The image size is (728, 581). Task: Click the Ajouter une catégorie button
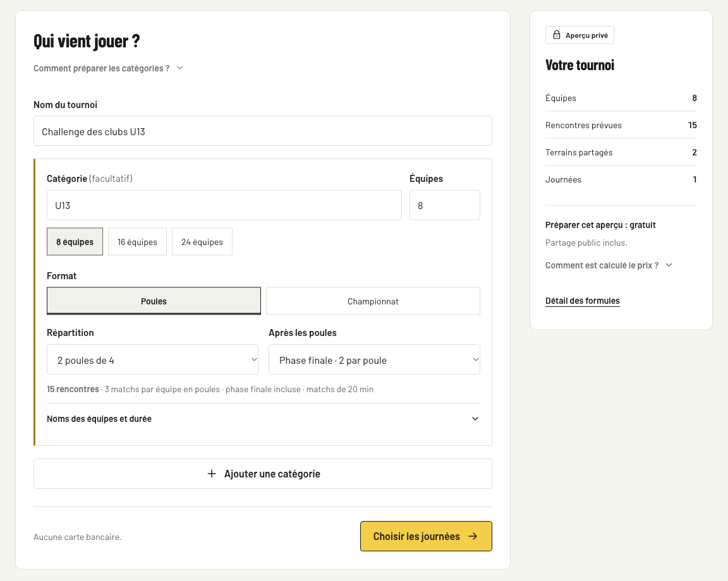click(263, 474)
